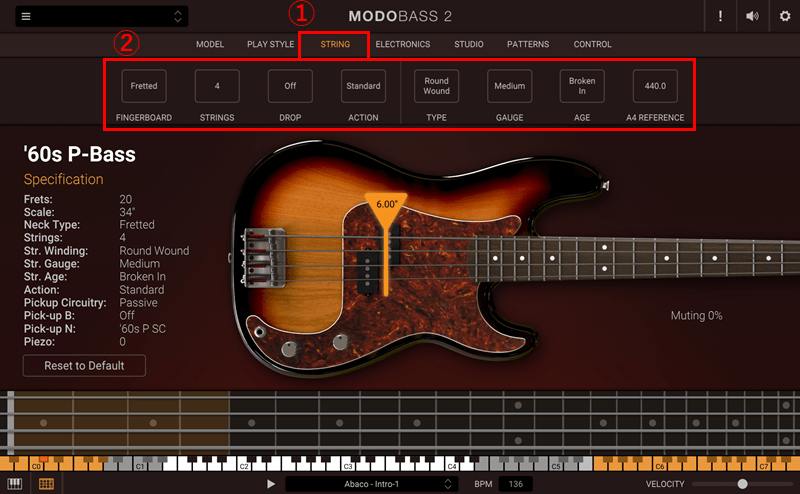Click the C6 key on the keyboard
Image resolution: width=800 pixels, height=494 pixels.
click(x=660, y=464)
